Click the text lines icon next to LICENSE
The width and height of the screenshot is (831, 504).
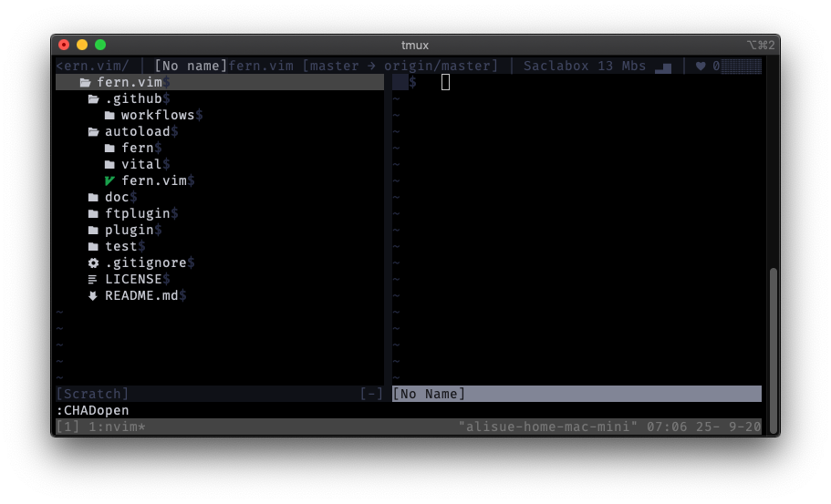93,280
